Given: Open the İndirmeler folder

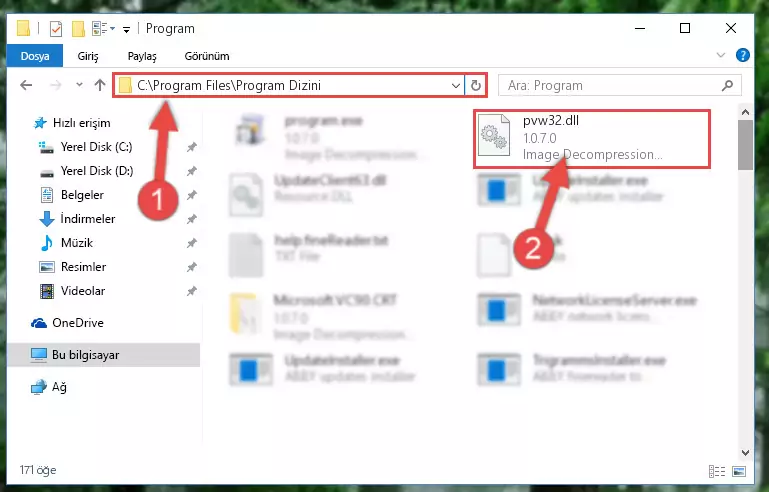Looking at the screenshot, I should click(87, 219).
